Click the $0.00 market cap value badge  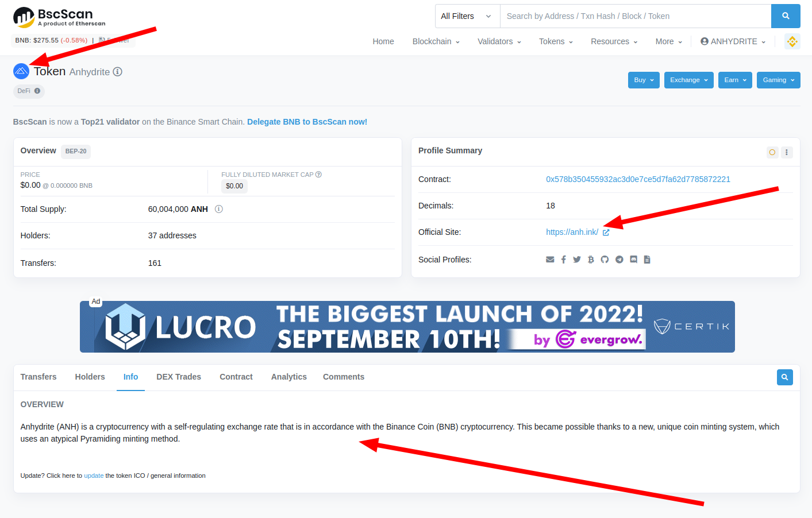point(234,186)
